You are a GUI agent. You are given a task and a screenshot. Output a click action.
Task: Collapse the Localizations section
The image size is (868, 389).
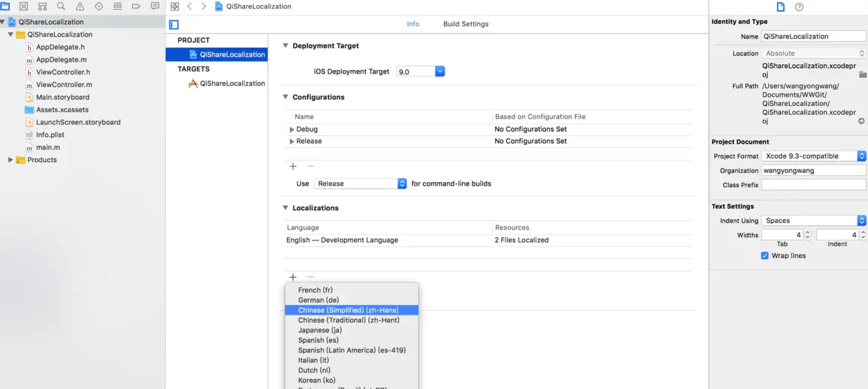tap(286, 208)
